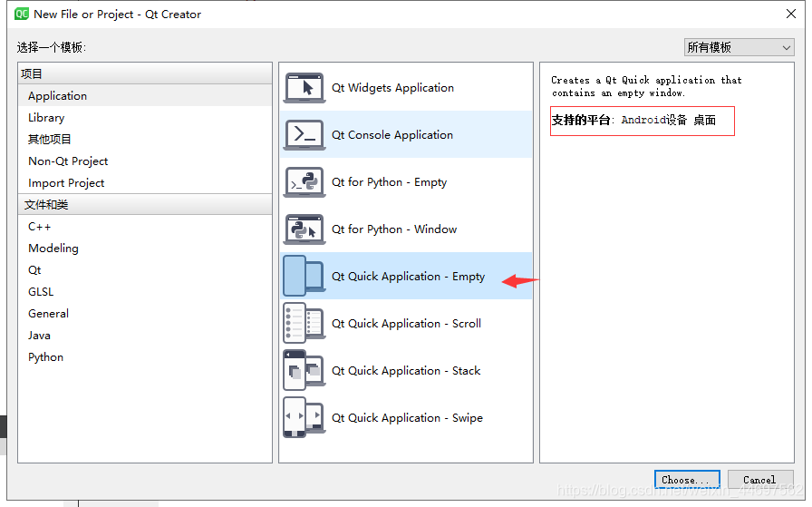The width and height of the screenshot is (812, 507).
Task: Click the template description text
Action: [646, 86]
